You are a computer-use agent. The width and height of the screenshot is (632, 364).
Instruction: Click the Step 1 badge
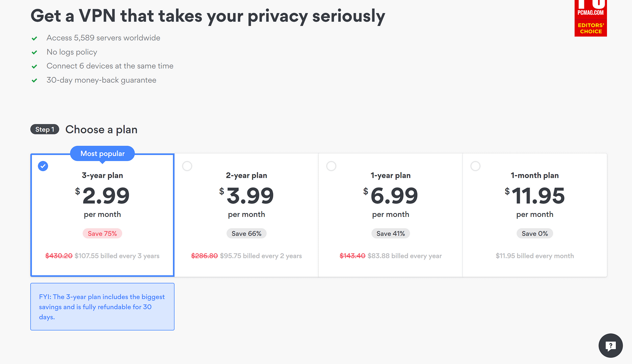45,129
